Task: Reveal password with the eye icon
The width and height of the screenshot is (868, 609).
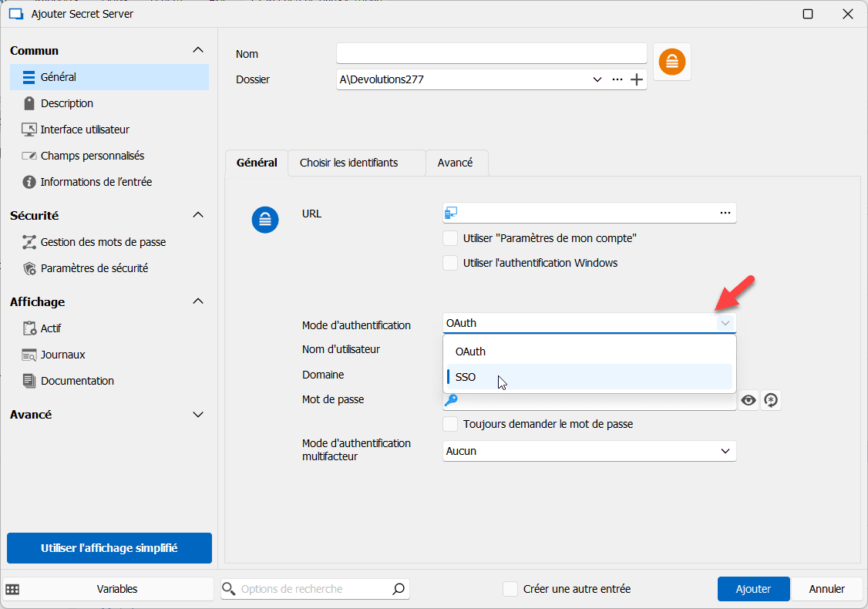Action: click(x=748, y=400)
